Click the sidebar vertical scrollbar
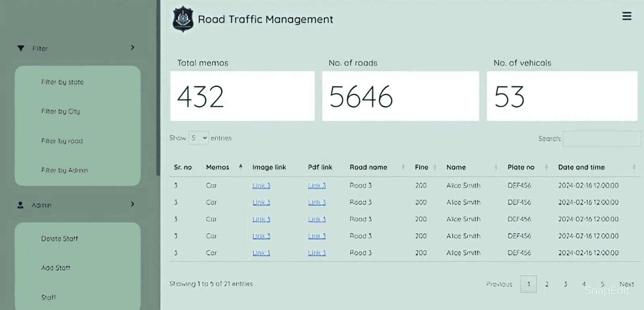This screenshot has width=644, height=310. point(158,88)
